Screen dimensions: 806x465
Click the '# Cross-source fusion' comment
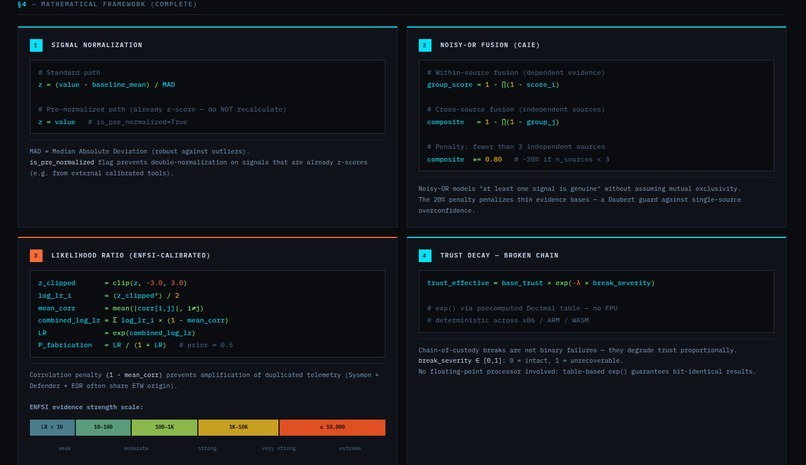pos(516,109)
